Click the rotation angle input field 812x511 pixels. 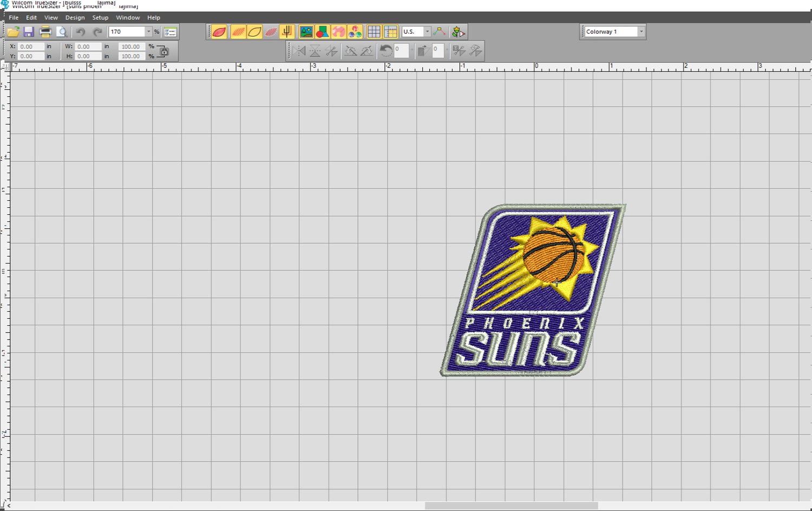tap(401, 51)
